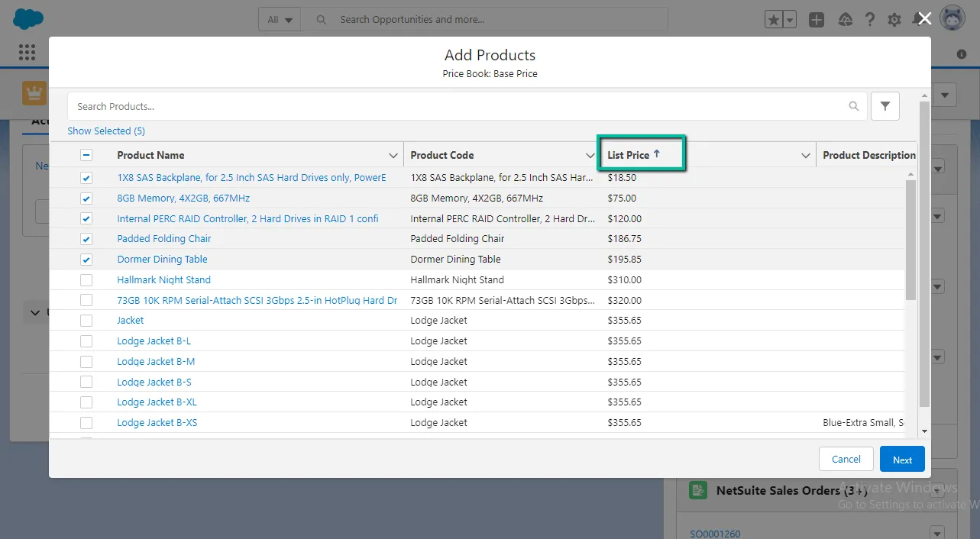Image resolution: width=980 pixels, height=539 pixels.
Task: Check the Lodge Jacket B-M row checkbox
Action: click(86, 362)
